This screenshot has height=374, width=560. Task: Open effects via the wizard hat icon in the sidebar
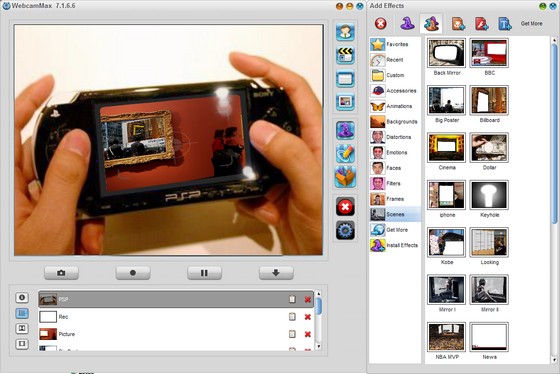345,130
